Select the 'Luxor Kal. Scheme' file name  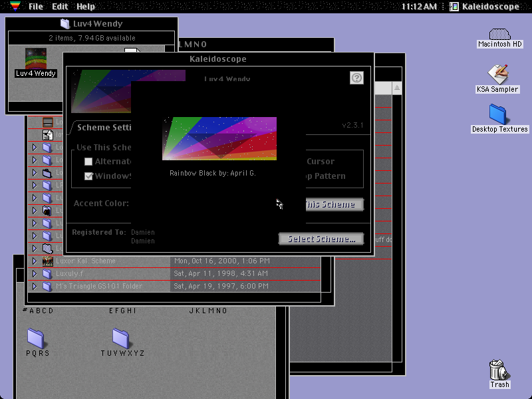click(86, 261)
